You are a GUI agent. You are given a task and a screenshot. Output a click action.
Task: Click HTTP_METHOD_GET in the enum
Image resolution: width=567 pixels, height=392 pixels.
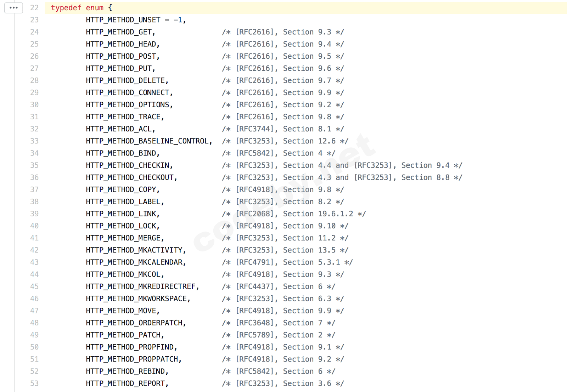pos(119,32)
